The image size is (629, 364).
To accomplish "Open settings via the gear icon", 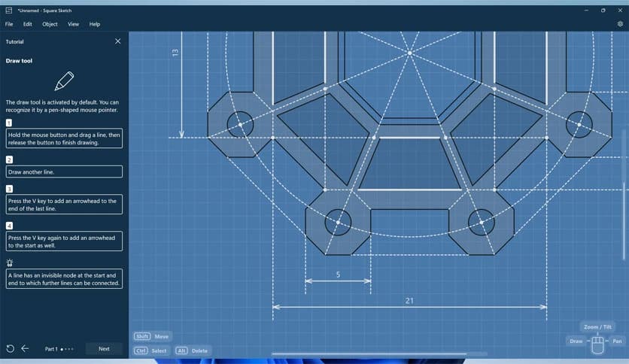I will tap(620, 24).
